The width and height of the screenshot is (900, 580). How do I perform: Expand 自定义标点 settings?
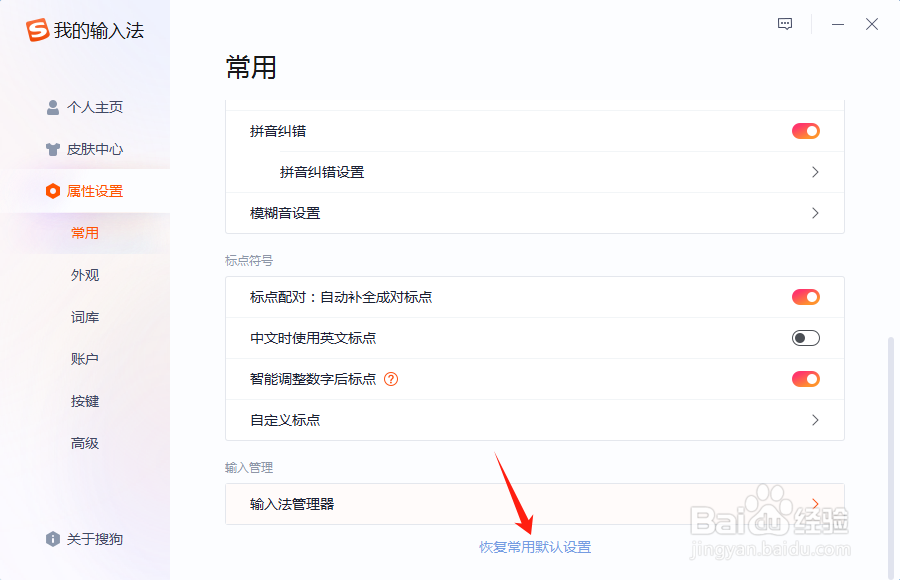pyautogui.click(x=815, y=420)
